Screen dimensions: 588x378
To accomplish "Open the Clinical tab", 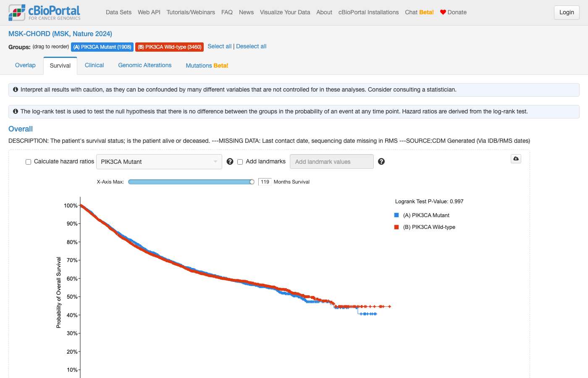I will pyautogui.click(x=94, y=66).
